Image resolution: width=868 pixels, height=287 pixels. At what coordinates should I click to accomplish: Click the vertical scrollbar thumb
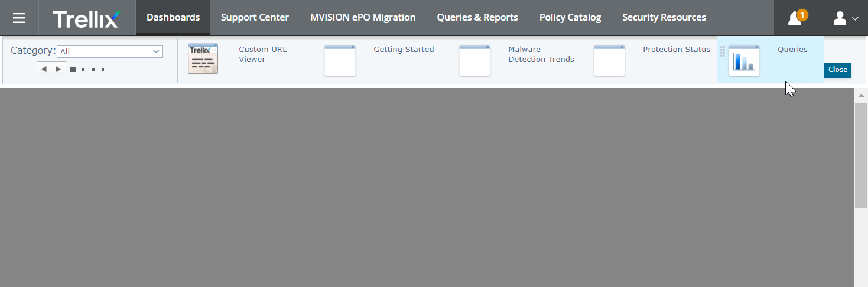pyautogui.click(x=861, y=155)
